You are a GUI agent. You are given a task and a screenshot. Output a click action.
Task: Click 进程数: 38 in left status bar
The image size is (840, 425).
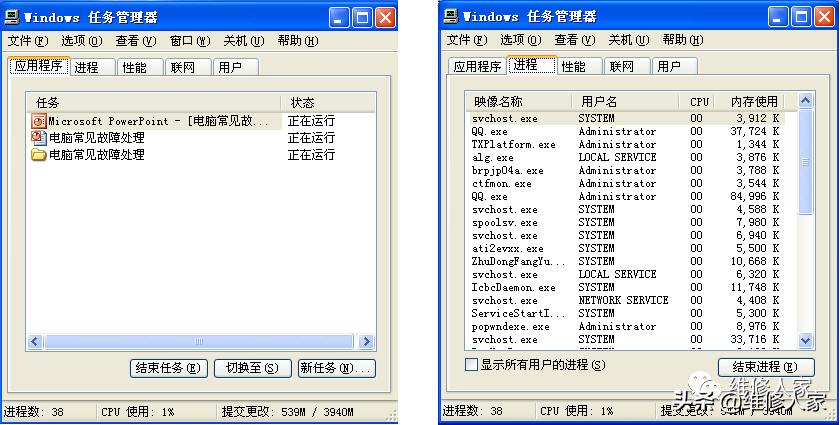[34, 412]
